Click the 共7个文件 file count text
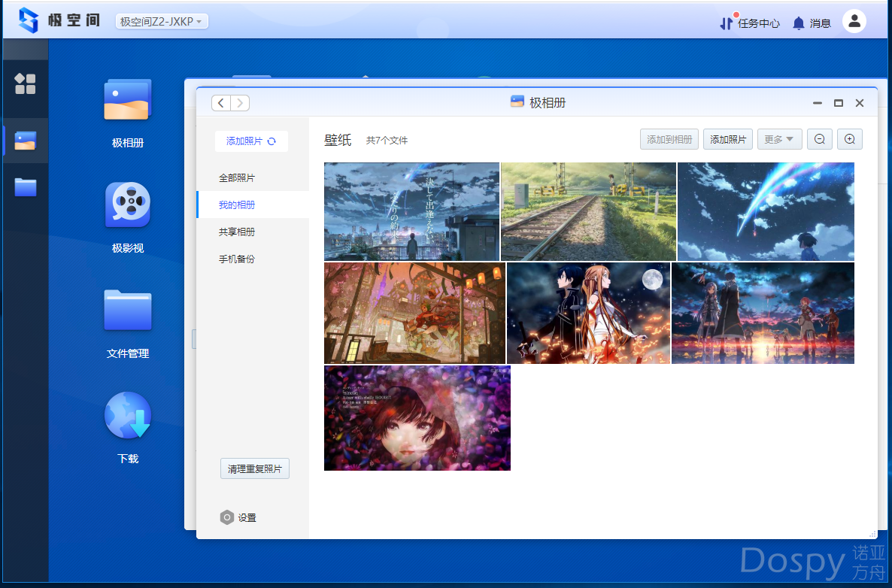Viewport: 892px width, 588px height. (x=387, y=141)
